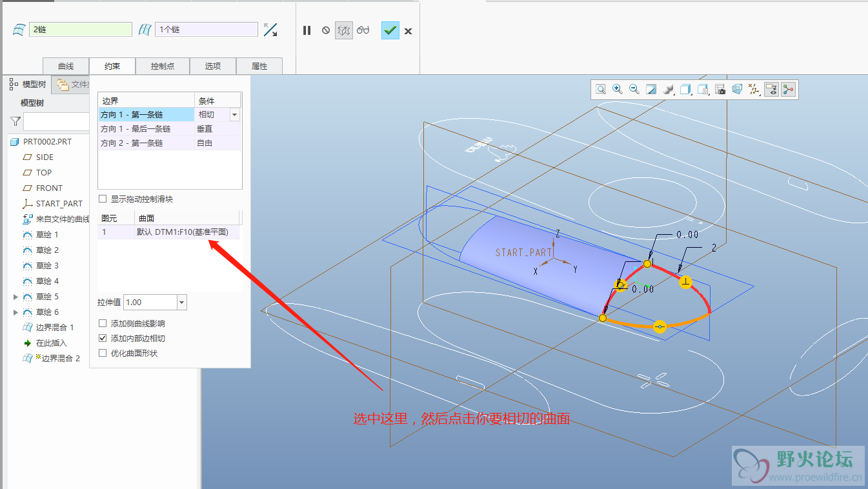Image resolution: width=868 pixels, height=489 pixels.
Task: Click the glasses verify preview icon
Action: (x=363, y=30)
